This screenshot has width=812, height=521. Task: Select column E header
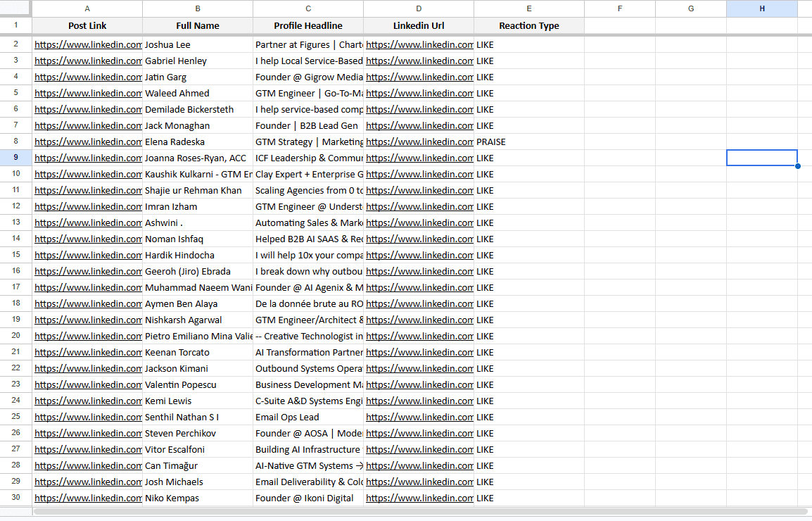click(x=528, y=8)
